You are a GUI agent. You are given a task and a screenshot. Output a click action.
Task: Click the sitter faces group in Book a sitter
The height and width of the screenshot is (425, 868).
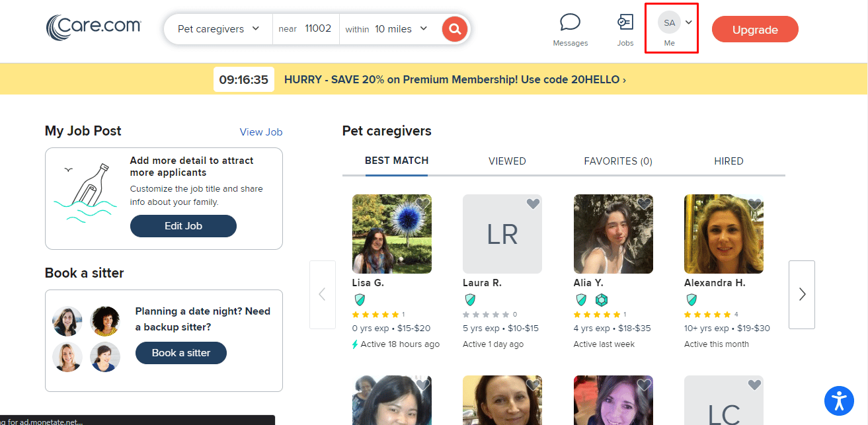click(87, 339)
